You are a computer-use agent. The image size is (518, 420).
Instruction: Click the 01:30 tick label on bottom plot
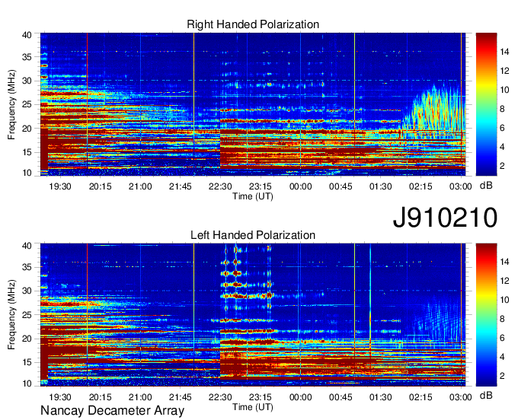click(x=381, y=397)
